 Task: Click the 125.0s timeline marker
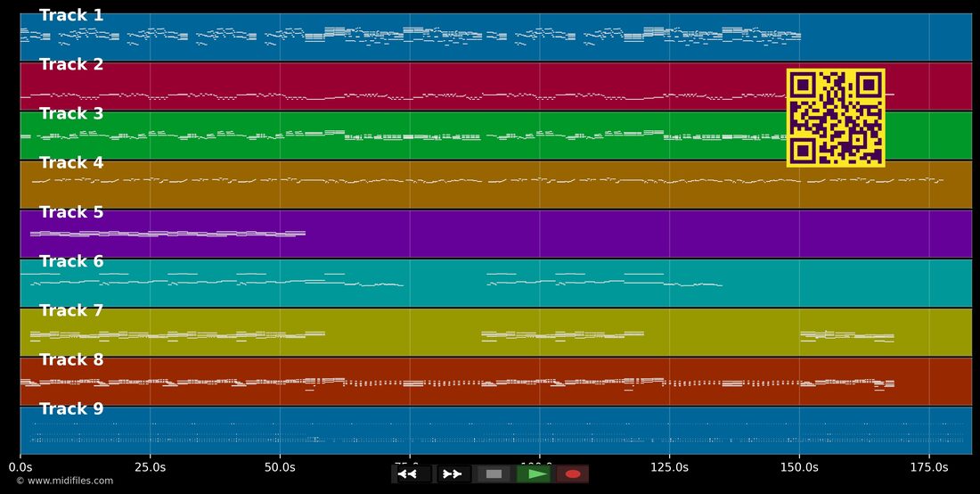click(669, 467)
